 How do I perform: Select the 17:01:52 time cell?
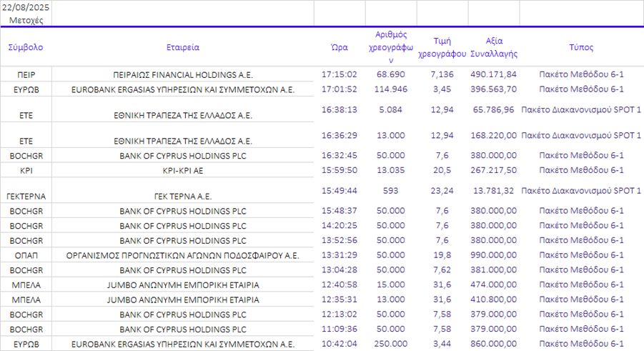click(340, 89)
